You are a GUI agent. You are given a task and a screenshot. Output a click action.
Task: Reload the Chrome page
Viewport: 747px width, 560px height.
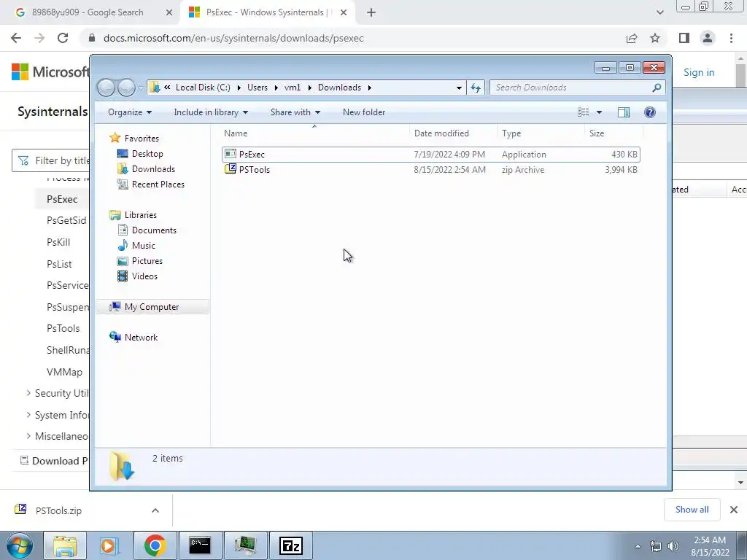(63, 38)
